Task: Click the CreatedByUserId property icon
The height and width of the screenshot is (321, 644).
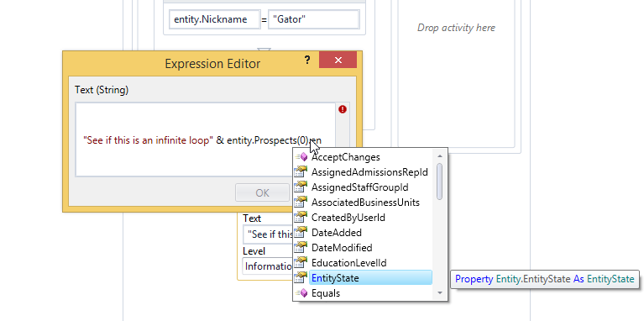Action: point(301,218)
